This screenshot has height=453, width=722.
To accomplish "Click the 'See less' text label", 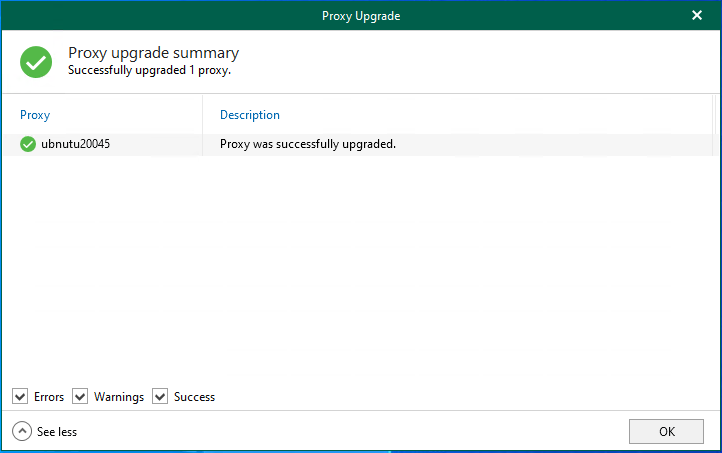I will [x=57, y=432].
